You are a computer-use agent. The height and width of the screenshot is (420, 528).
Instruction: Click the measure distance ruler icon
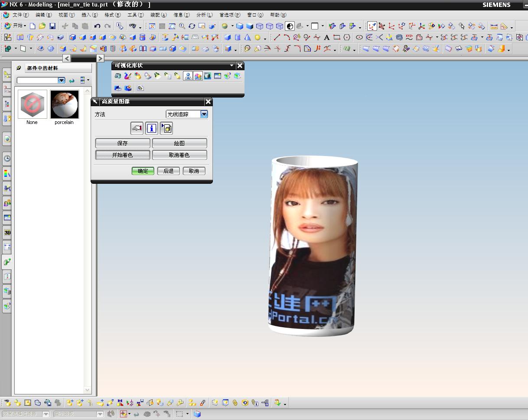point(494,26)
